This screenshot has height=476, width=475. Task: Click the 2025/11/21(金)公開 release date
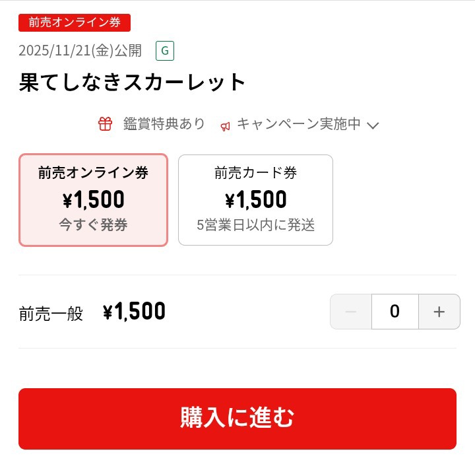click(80, 51)
